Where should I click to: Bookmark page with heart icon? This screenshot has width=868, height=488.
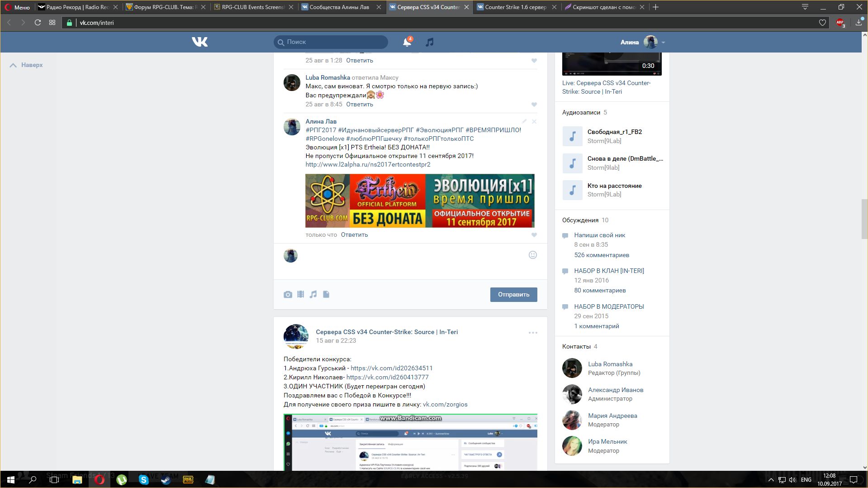click(x=822, y=23)
